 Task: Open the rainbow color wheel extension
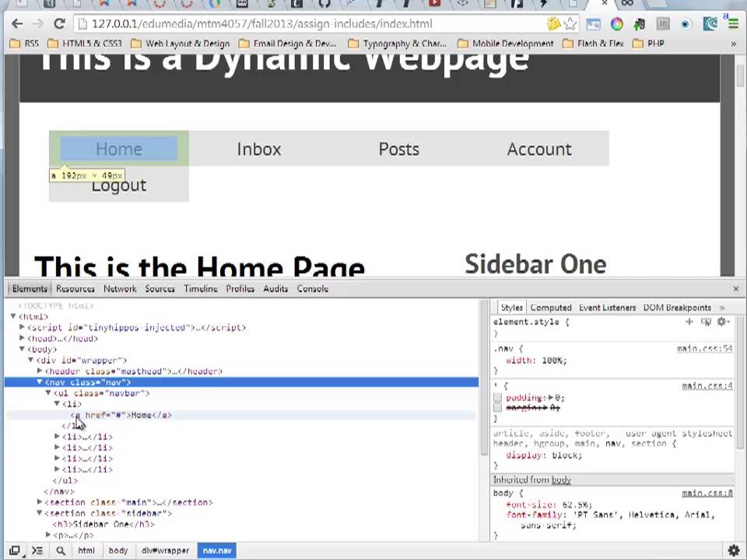[617, 24]
